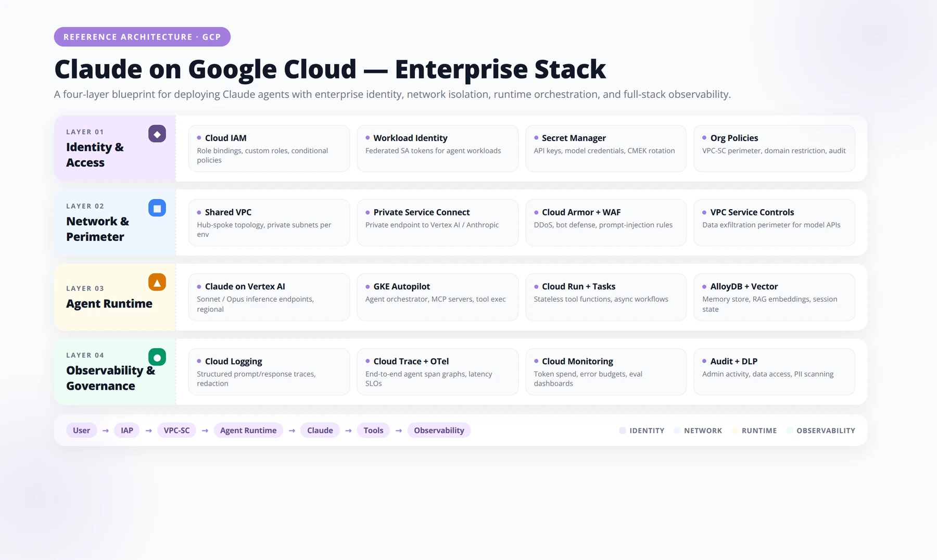The height and width of the screenshot is (560, 937).
Task: Click the User flow chip
Action: 81,430
